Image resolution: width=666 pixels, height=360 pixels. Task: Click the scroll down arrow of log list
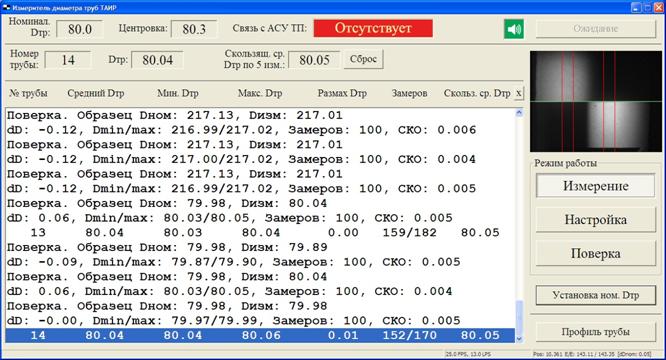pyautogui.click(x=519, y=338)
